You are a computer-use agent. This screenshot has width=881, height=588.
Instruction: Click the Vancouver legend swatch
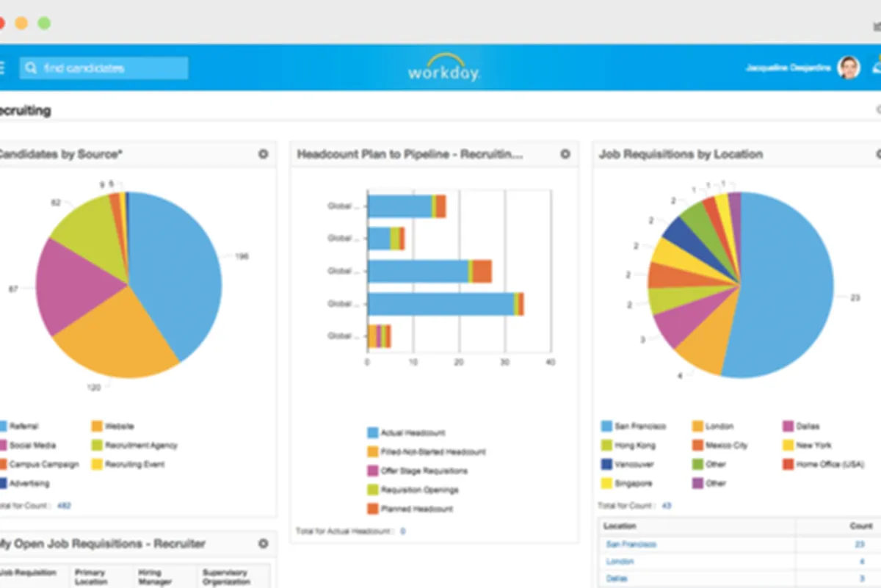(606, 464)
